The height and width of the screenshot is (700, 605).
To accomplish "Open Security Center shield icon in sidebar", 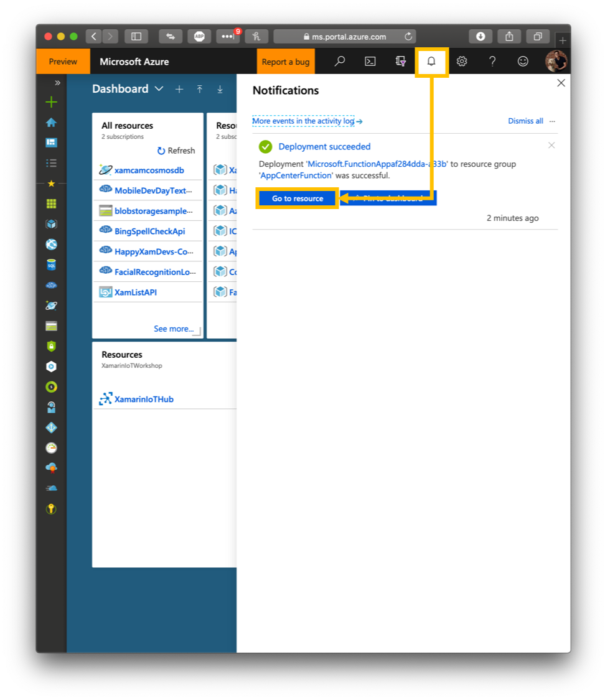I will pyautogui.click(x=51, y=347).
